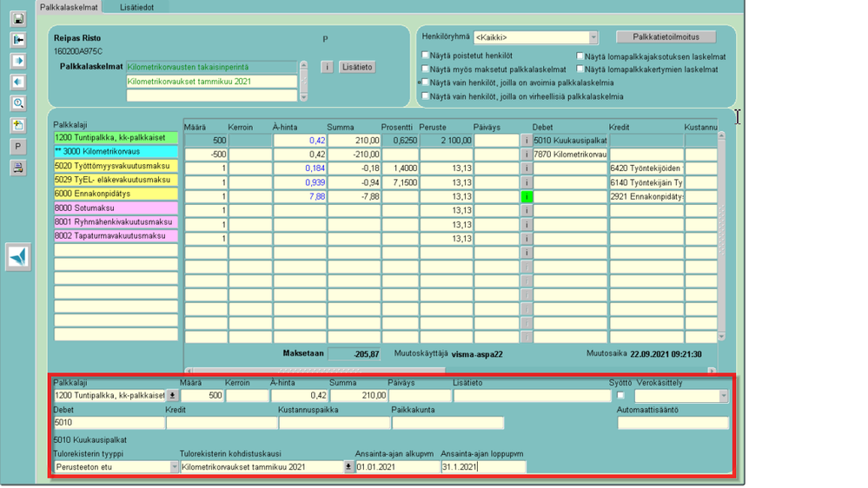Click the print icon
The image size is (868, 488).
click(x=17, y=168)
